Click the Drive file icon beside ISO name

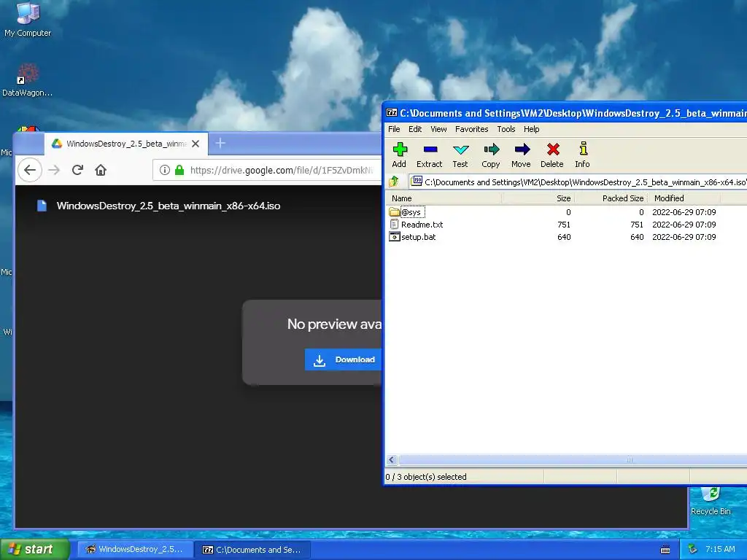[x=42, y=205]
